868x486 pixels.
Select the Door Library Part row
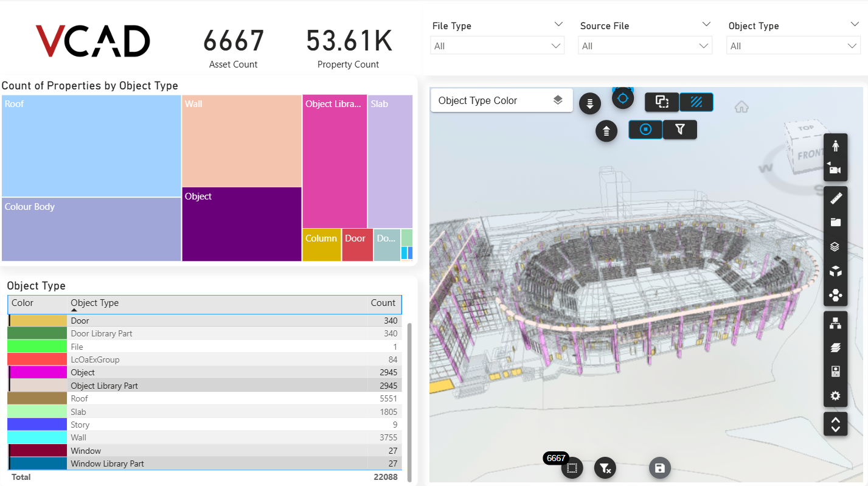[204, 333]
